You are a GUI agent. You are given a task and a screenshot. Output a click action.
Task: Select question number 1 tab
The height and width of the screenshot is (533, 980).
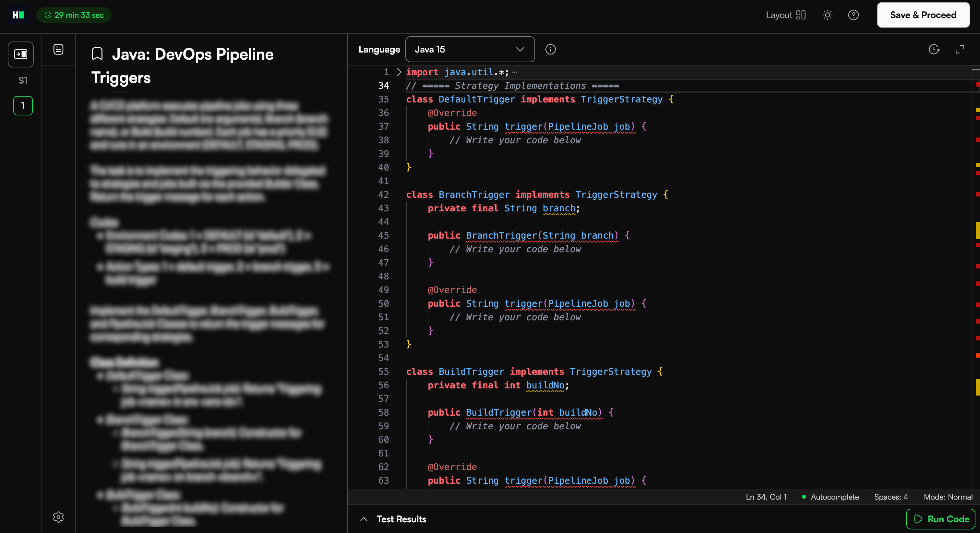click(23, 106)
